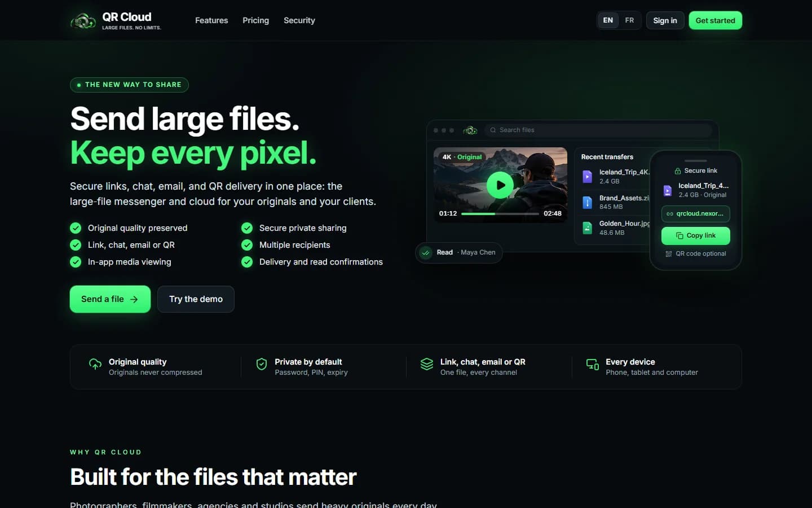Click the check icon beside Original quality preserved
This screenshot has width=812, height=508.
[x=76, y=228]
